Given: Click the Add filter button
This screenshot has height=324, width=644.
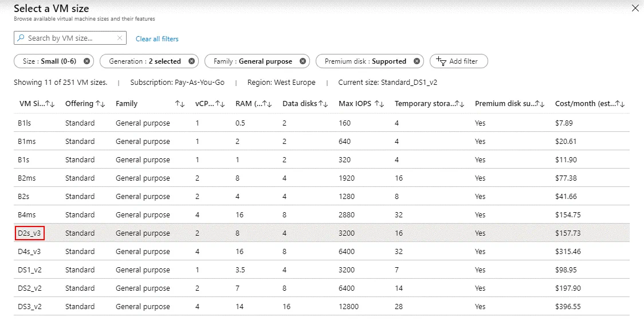Looking at the screenshot, I should pyautogui.click(x=458, y=61).
